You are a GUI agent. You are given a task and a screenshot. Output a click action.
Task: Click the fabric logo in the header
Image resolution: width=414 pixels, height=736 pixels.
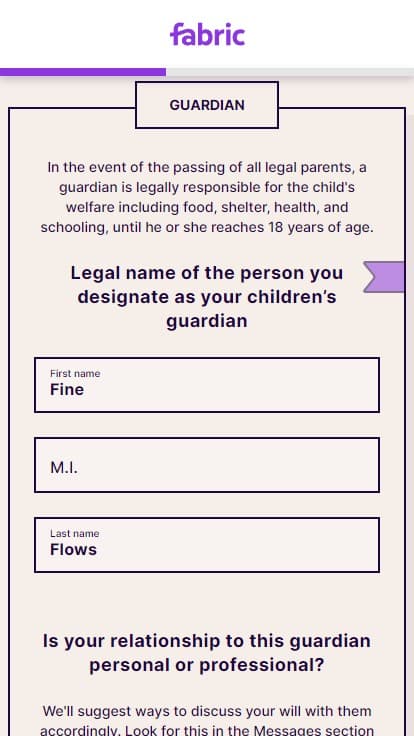pos(207,34)
